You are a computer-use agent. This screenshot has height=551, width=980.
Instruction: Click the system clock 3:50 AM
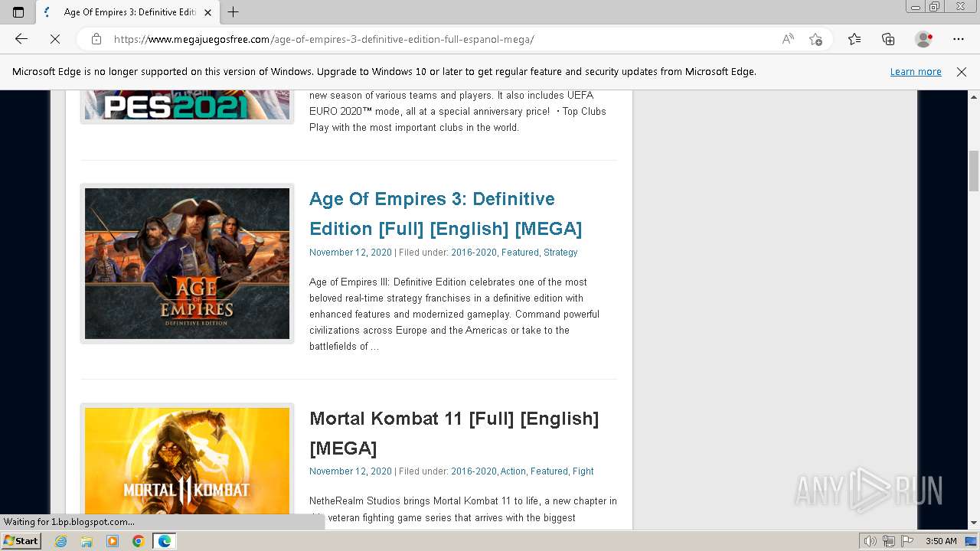941,541
